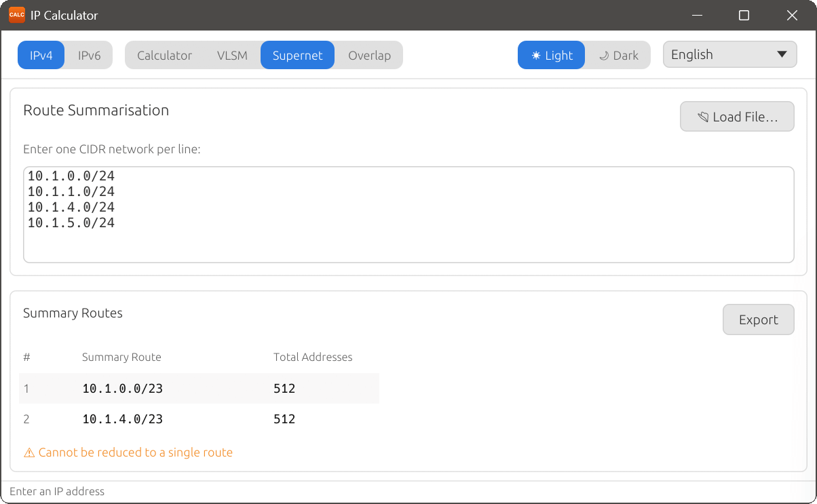Viewport: 817px width, 504px height.
Task: Minimize the IP Calculator window
Action: click(x=696, y=15)
